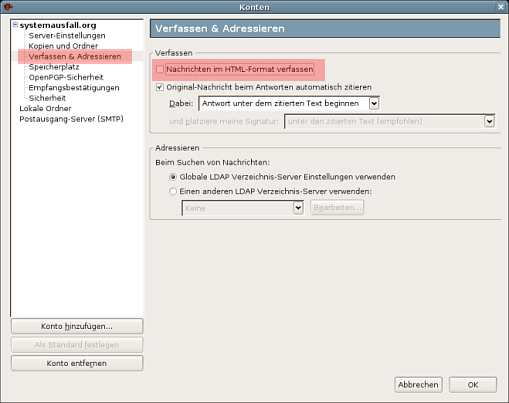Collapse the systemausfall.org account tree
The height and width of the screenshot is (403, 509).
point(15,25)
